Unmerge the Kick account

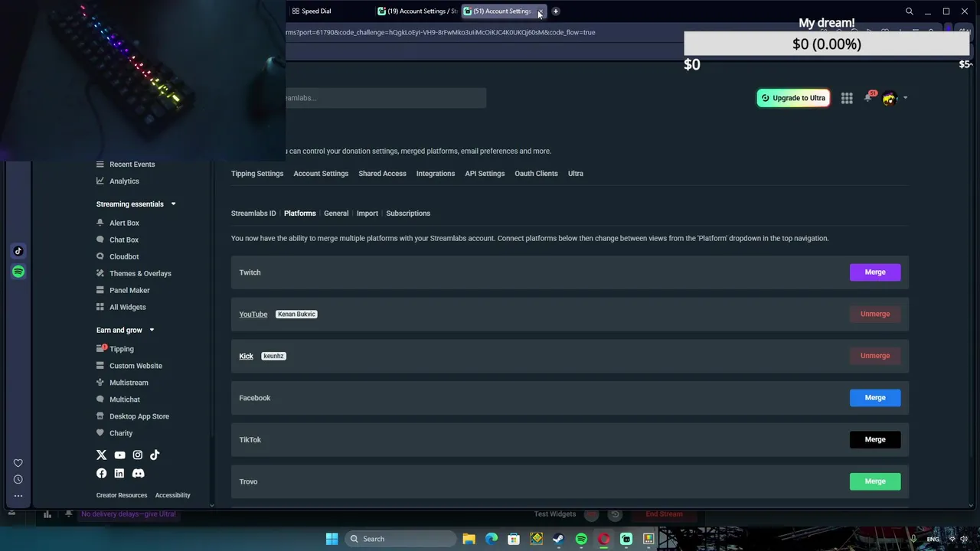875,356
